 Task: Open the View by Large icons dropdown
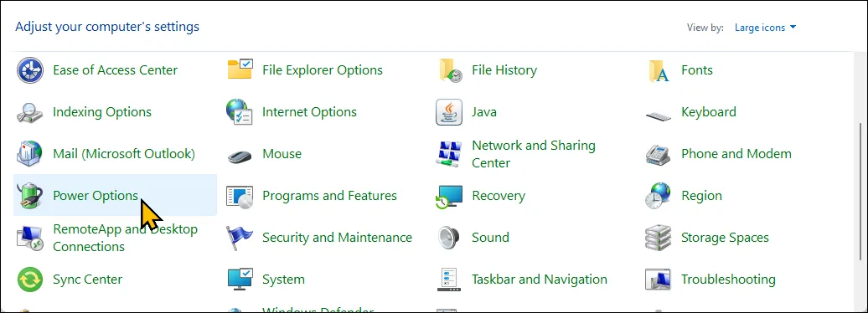click(x=765, y=28)
